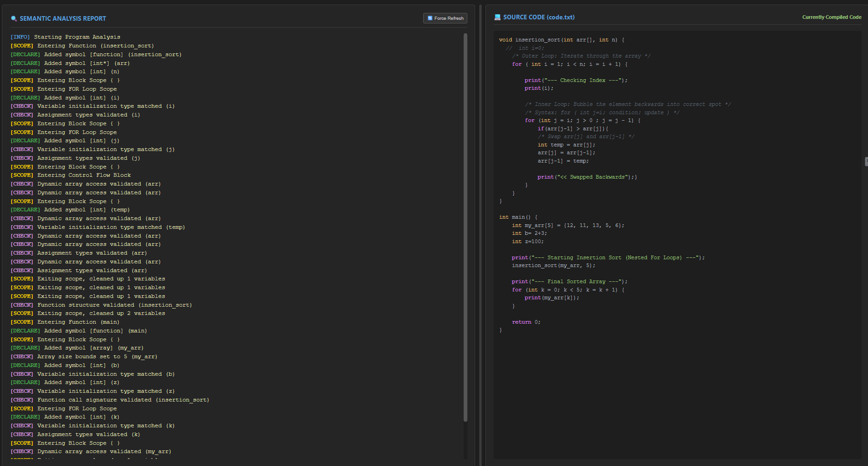The width and height of the screenshot is (868, 466).
Task: Click the if(arr[j-1] > arr[j]) line
Action: [x=573, y=128]
